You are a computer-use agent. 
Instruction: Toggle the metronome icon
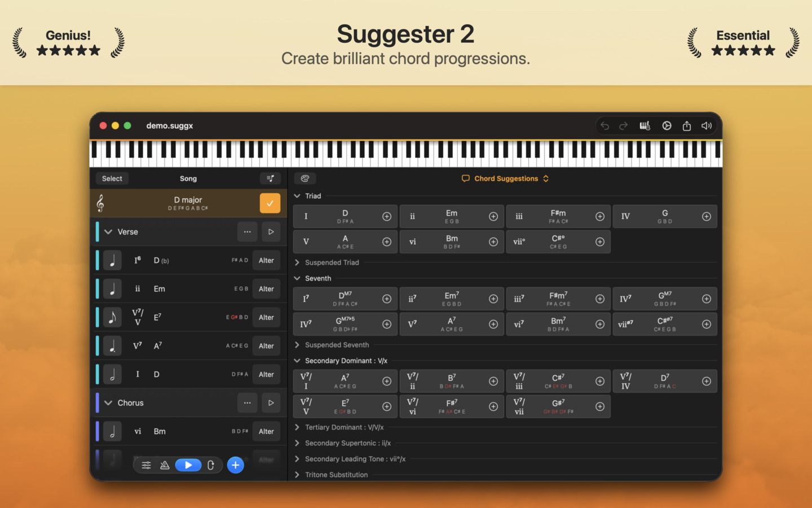pos(165,465)
